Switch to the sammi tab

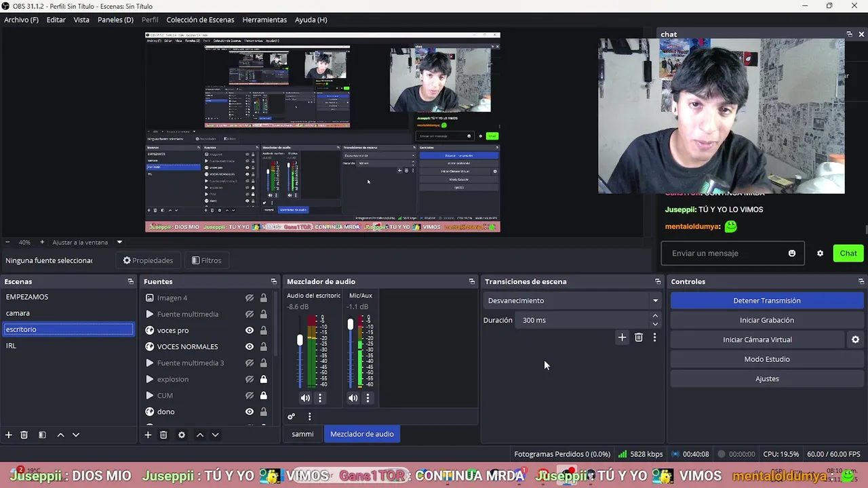click(x=302, y=434)
